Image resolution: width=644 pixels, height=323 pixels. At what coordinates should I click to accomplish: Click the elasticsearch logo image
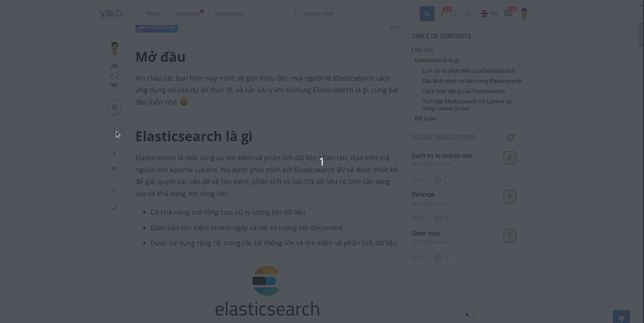[x=267, y=291]
